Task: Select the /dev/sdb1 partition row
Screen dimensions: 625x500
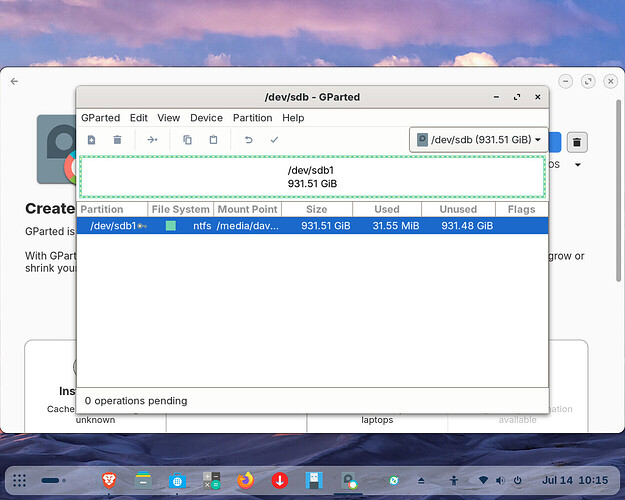Action: click(x=312, y=226)
